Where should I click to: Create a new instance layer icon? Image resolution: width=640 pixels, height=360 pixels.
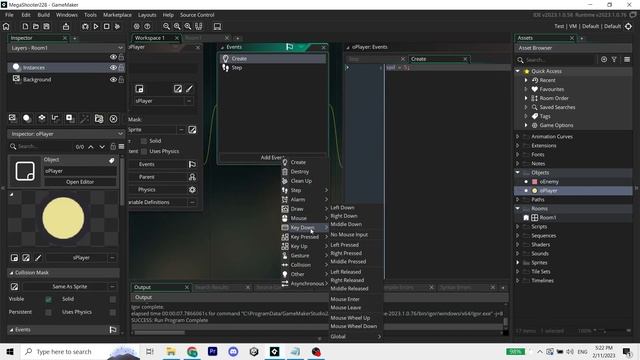point(27,118)
